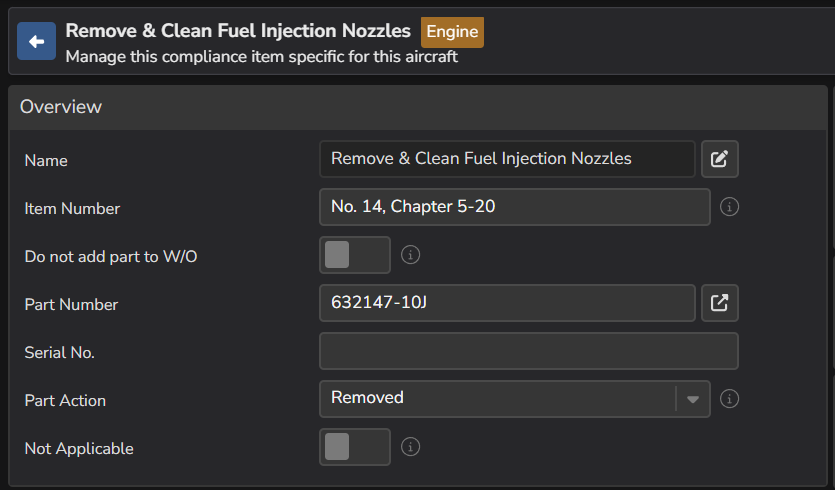Toggle the Not Applicable switch

click(354, 447)
